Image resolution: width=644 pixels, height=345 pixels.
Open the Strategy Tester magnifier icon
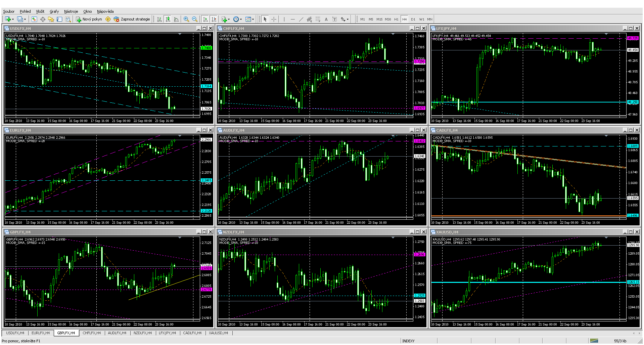(x=68, y=19)
